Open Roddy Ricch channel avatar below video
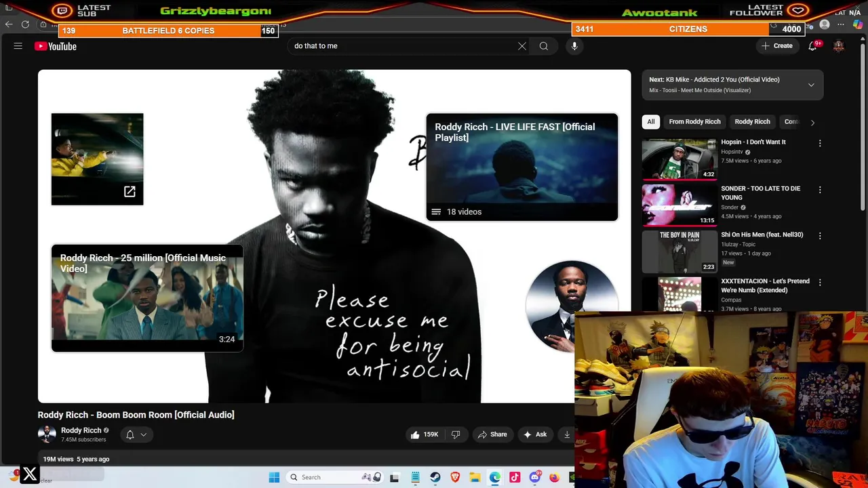Viewport: 868px width, 488px height. coord(47,434)
